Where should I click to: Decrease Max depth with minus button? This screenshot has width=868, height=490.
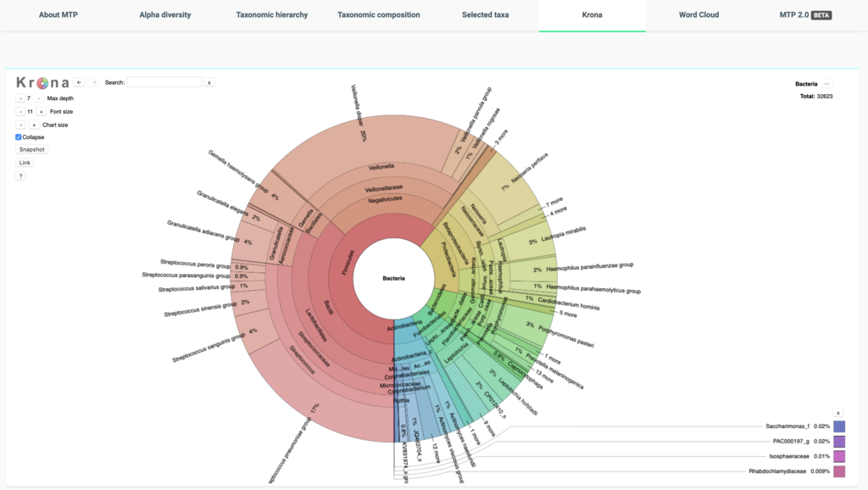[x=20, y=98]
